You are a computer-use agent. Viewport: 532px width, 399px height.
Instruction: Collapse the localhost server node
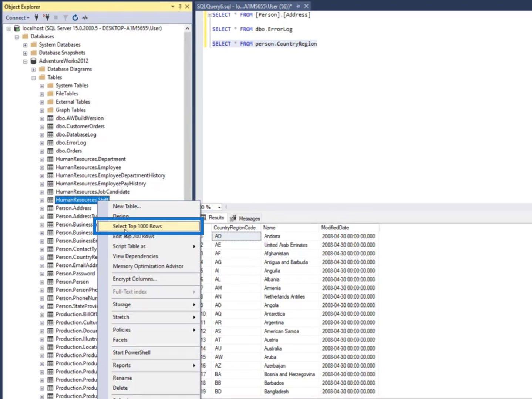[9, 28]
